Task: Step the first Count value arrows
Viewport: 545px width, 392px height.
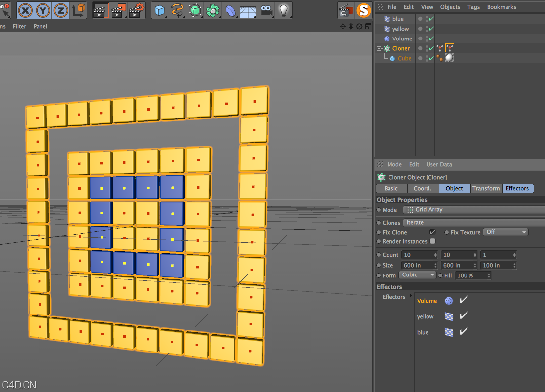Action: (x=435, y=255)
